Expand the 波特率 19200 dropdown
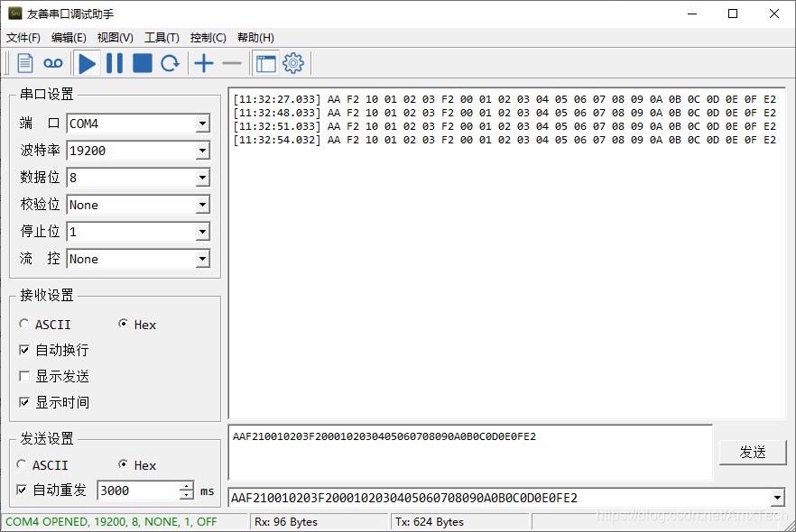Viewport: 796px width, 532px height. point(202,150)
